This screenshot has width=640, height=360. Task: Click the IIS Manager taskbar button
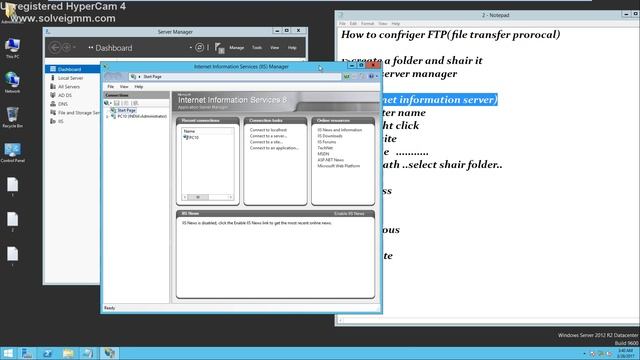[109, 353]
